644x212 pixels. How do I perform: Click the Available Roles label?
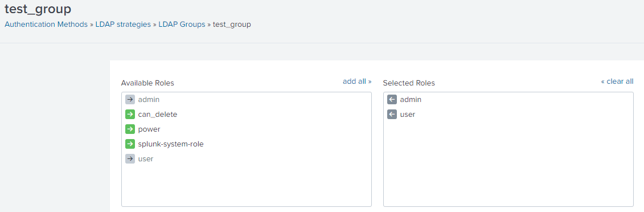tap(147, 83)
